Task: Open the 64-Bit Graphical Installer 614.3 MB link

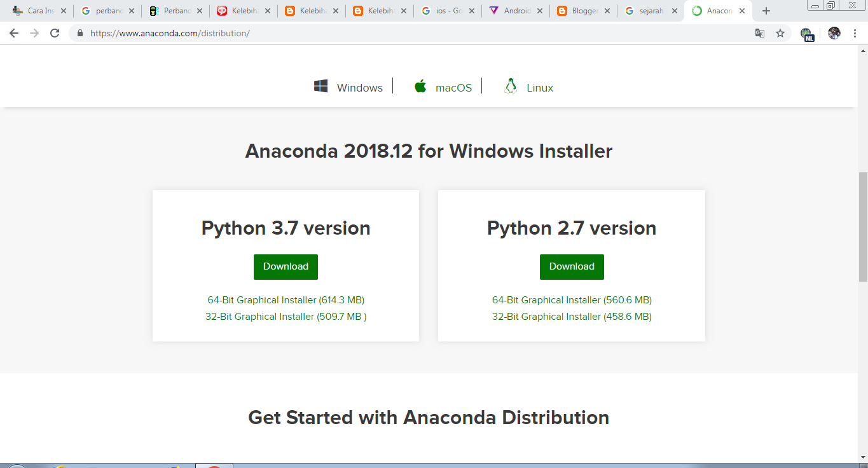Action: [x=286, y=299]
